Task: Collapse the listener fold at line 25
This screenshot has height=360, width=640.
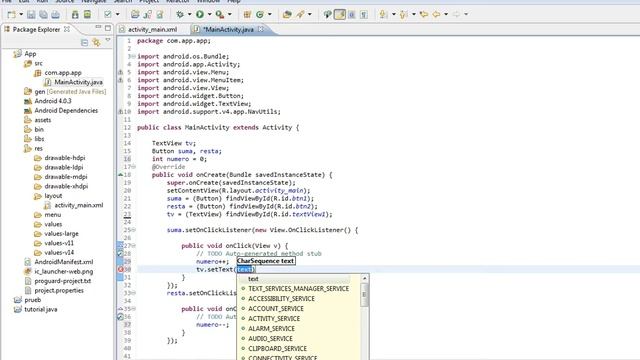Action: (x=133, y=230)
